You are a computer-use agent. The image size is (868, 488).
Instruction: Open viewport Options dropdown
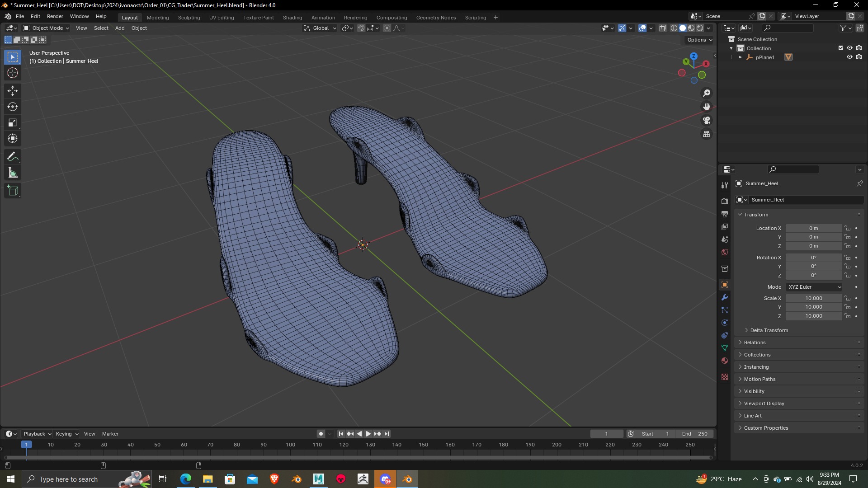coord(699,40)
